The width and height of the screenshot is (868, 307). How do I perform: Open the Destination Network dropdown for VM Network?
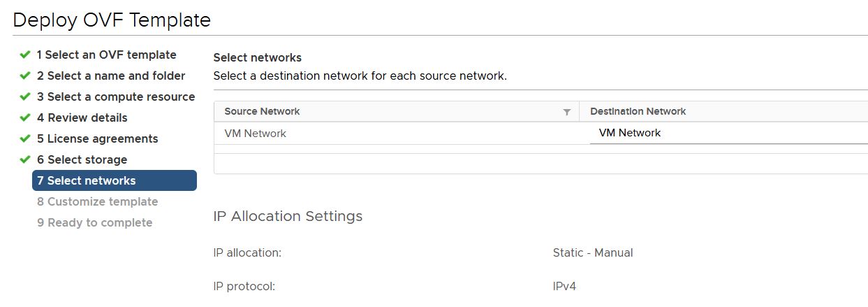726,133
